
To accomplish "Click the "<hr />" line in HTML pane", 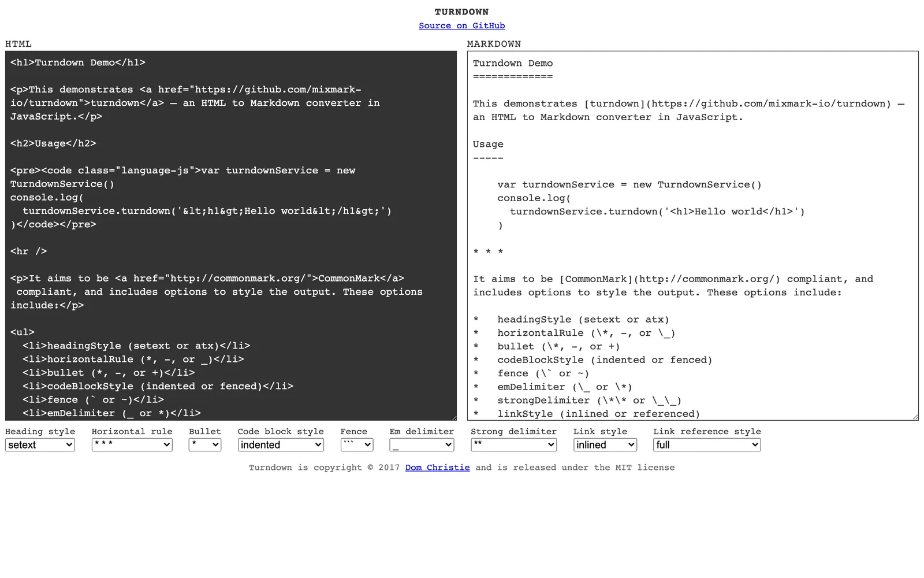I will point(29,251).
